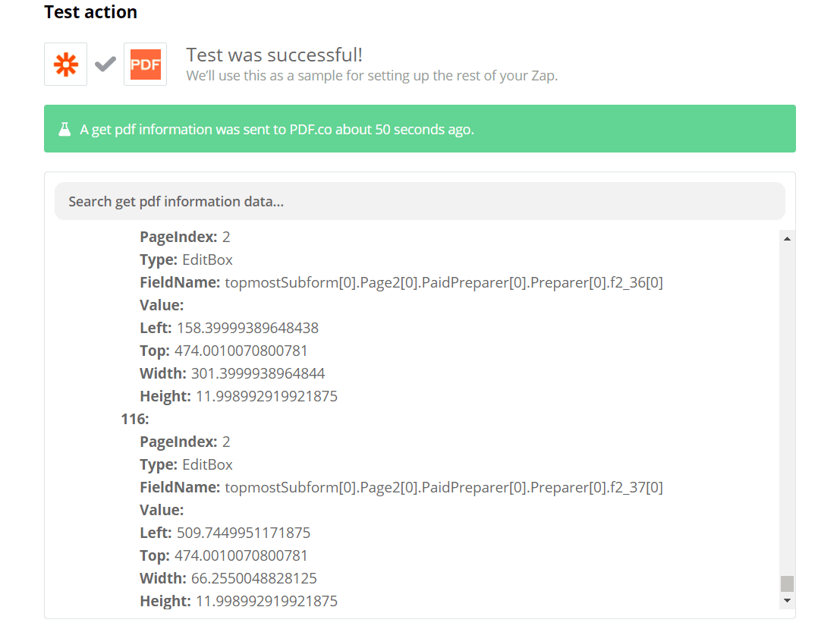Screen dimensions: 840x626
Task: Select the Test action heading
Action: (x=90, y=12)
